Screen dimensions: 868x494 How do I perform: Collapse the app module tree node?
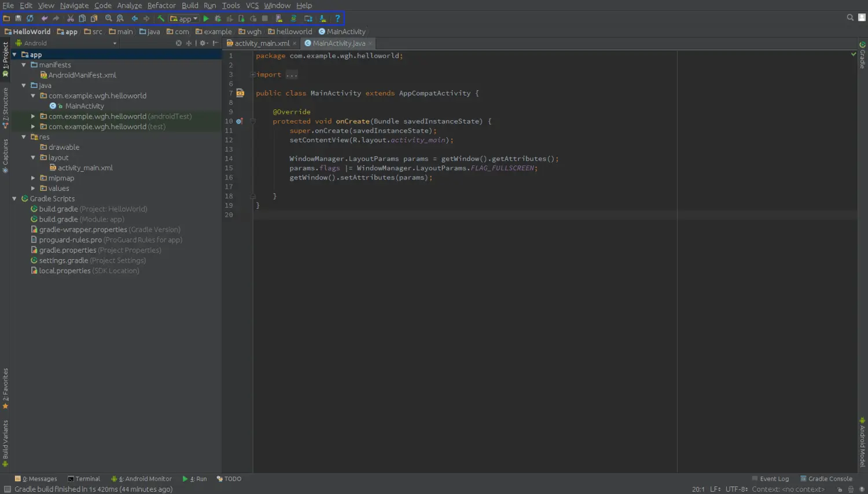14,55
